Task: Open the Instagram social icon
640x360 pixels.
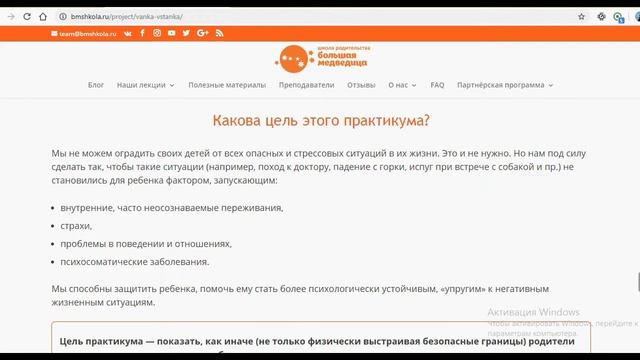Action: pos(157,33)
